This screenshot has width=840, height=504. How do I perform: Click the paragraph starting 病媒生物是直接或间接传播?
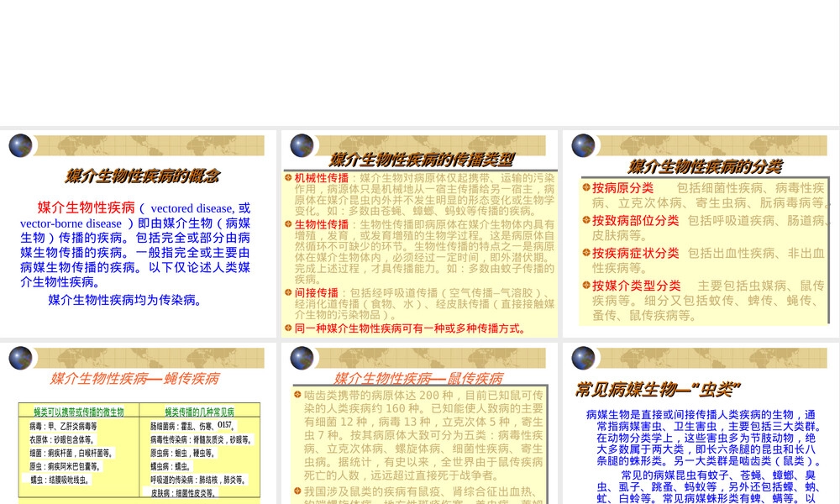pyautogui.click(x=703, y=438)
